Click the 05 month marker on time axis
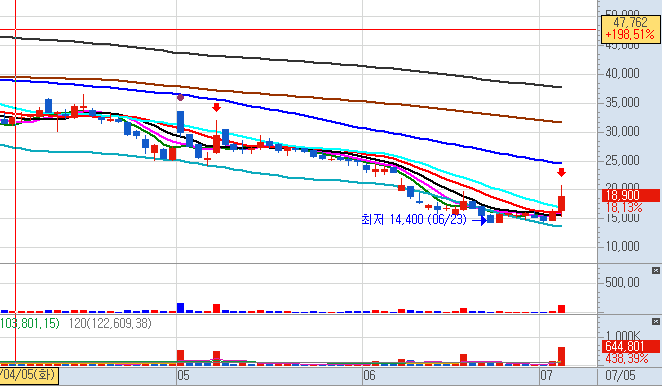 coord(183,375)
